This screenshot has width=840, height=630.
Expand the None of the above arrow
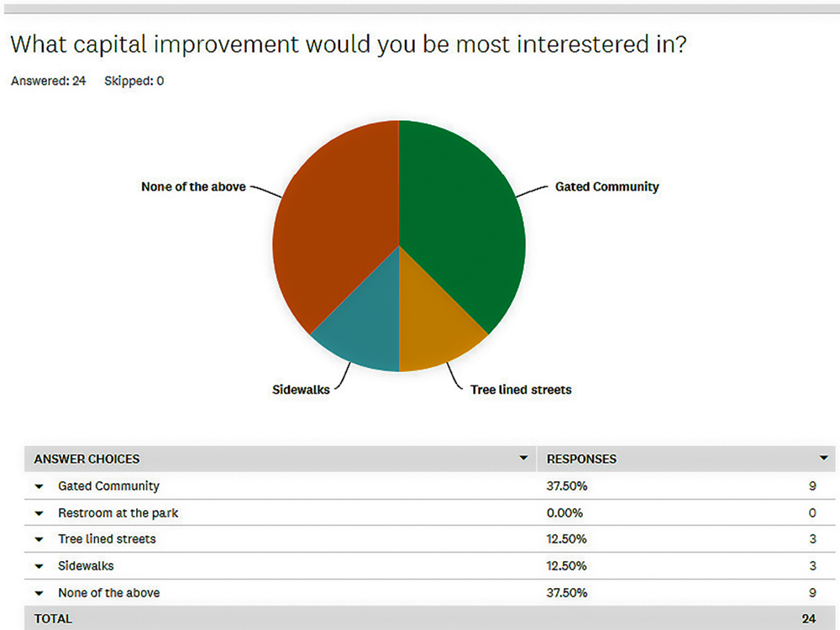click(39, 593)
